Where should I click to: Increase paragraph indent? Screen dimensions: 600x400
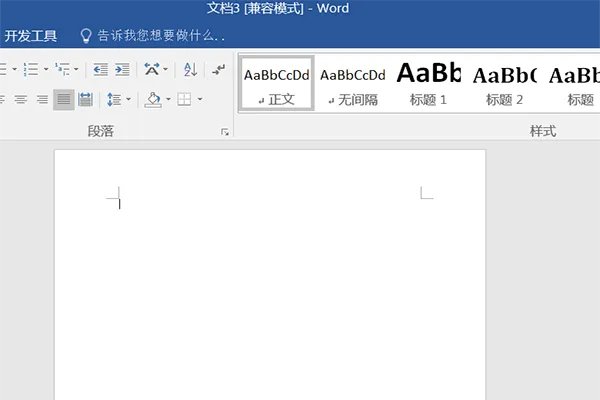point(122,69)
